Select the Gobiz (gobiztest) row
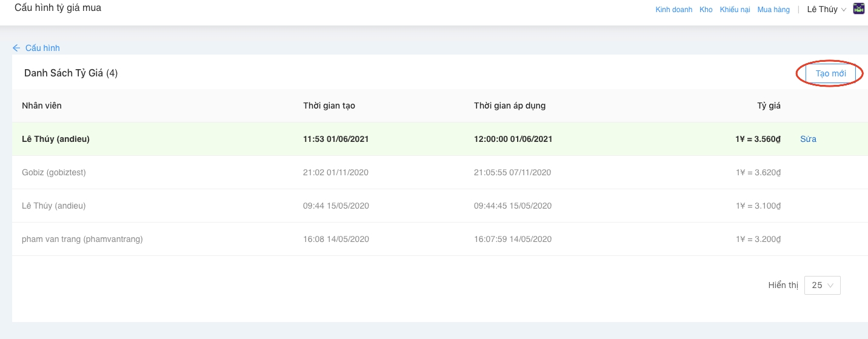Image resolution: width=868 pixels, height=339 pixels. tap(54, 172)
